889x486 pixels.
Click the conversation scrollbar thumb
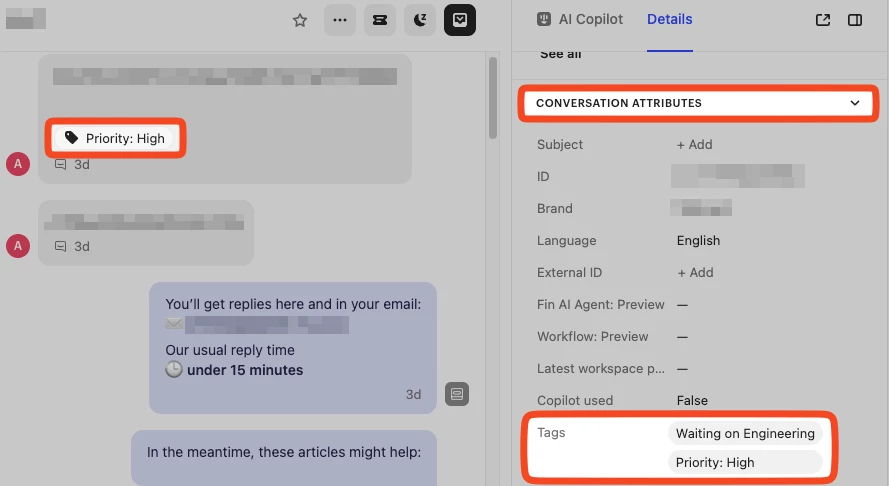click(493, 98)
